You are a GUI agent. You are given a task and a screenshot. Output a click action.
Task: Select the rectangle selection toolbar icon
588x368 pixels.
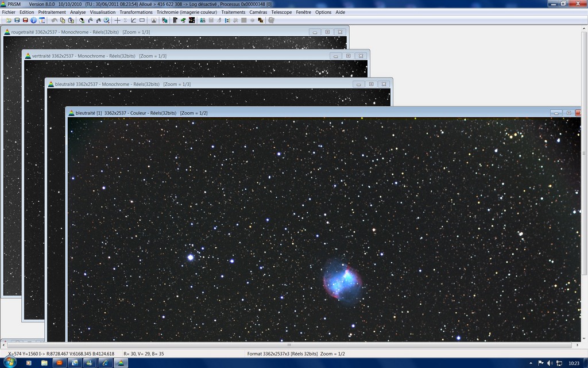click(142, 20)
